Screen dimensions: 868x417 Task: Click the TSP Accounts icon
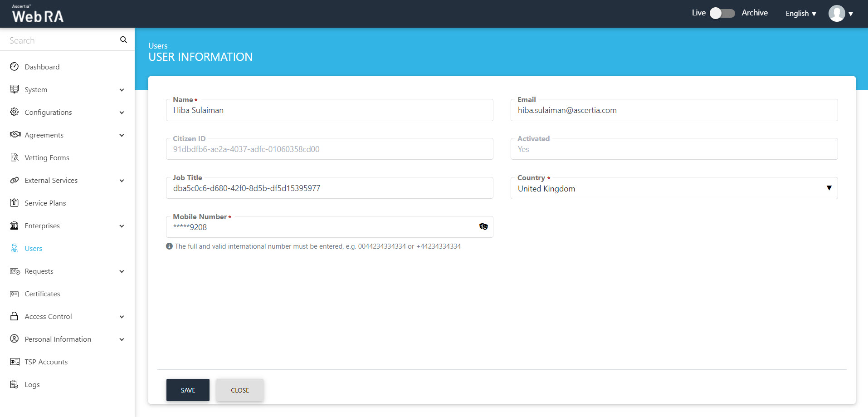pyautogui.click(x=15, y=362)
